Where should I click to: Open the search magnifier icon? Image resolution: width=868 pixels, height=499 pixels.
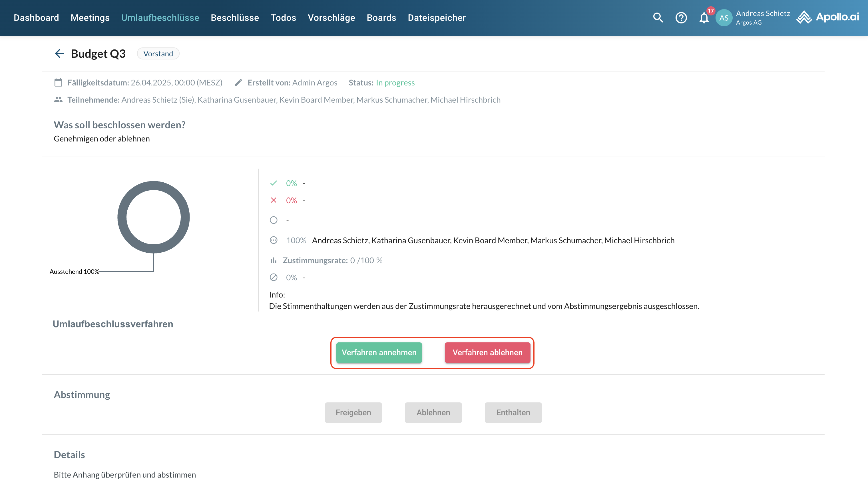click(x=658, y=18)
